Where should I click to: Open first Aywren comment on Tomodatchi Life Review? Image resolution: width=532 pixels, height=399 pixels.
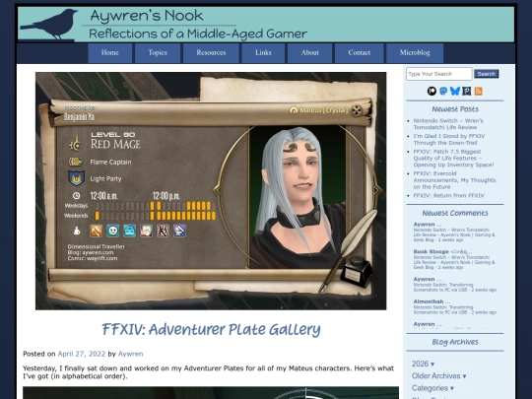click(x=454, y=233)
